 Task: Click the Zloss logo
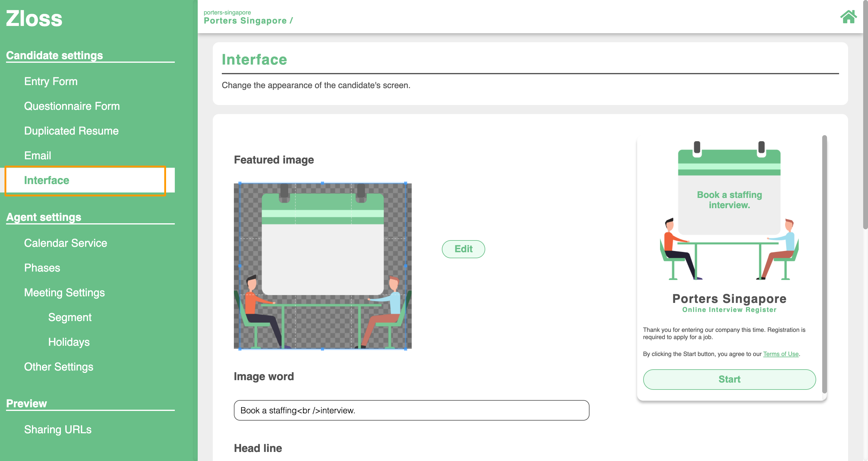34,18
